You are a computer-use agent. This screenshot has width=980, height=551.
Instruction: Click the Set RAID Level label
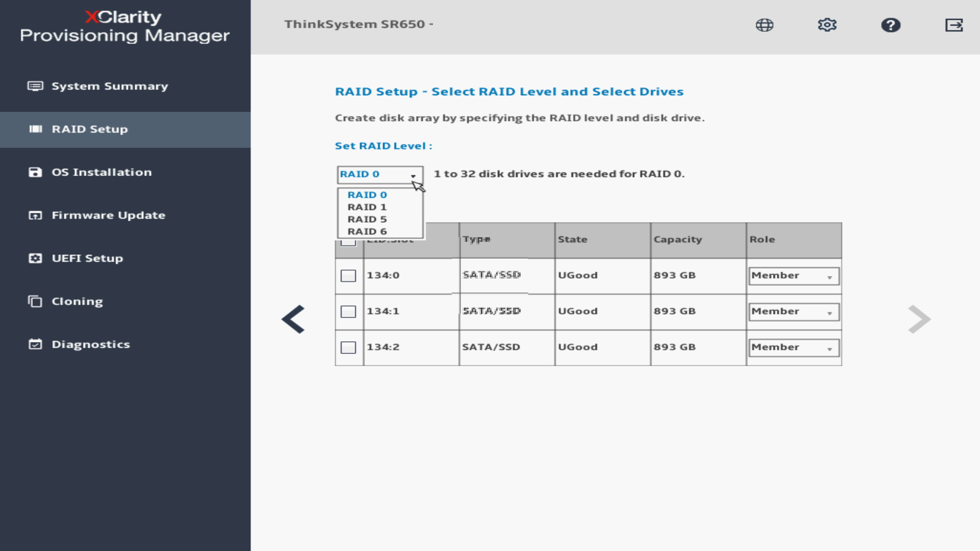coord(384,146)
